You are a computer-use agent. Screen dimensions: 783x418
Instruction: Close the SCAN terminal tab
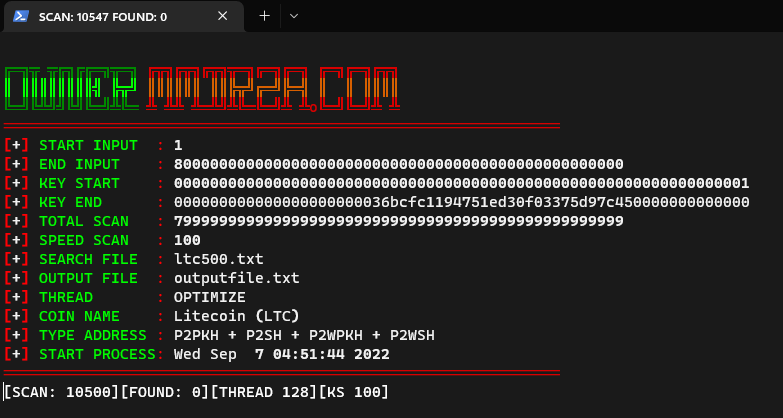[x=224, y=17]
